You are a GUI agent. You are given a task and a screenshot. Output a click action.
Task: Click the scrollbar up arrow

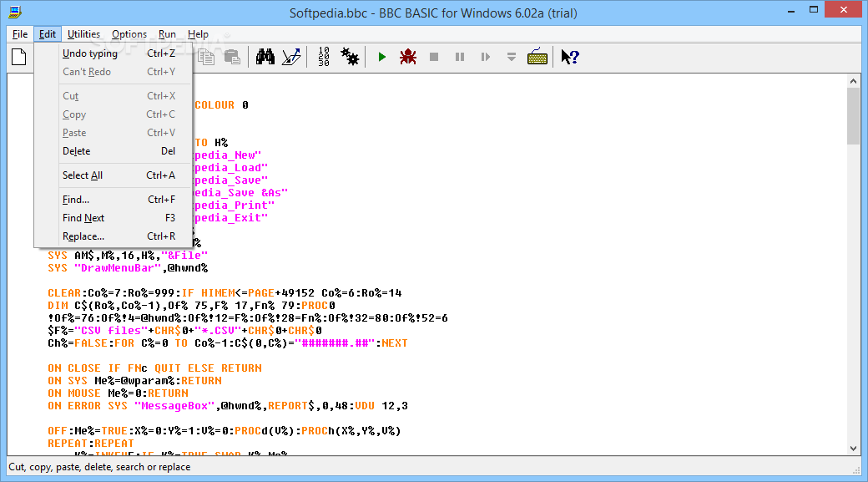[853, 81]
